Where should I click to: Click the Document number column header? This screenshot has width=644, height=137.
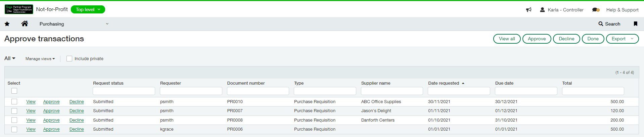(246, 83)
